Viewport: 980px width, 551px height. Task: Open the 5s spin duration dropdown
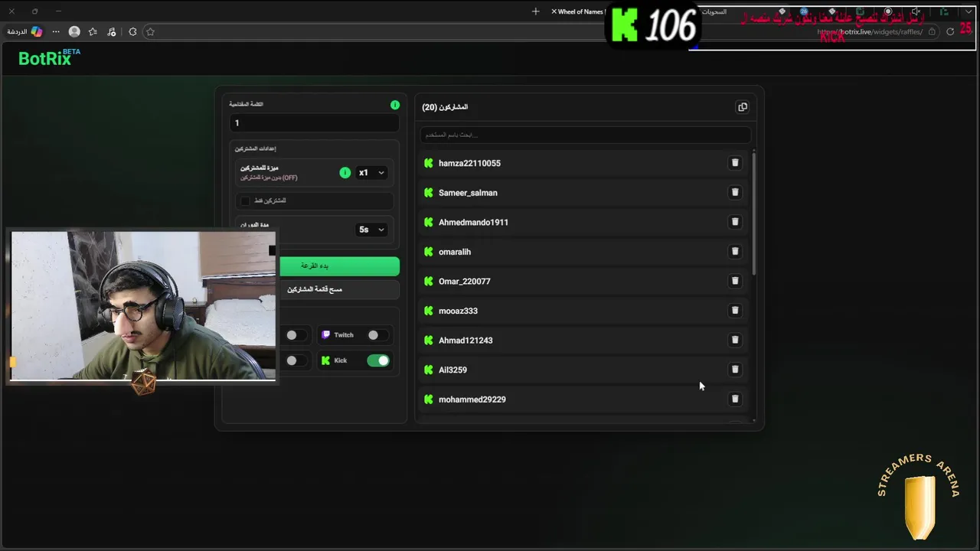click(x=371, y=230)
